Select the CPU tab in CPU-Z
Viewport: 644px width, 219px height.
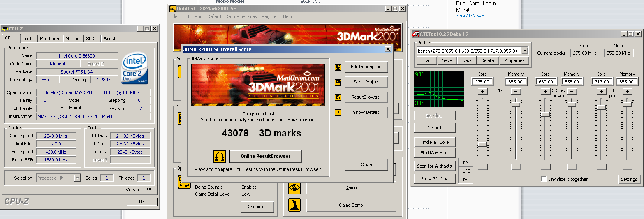9,38
